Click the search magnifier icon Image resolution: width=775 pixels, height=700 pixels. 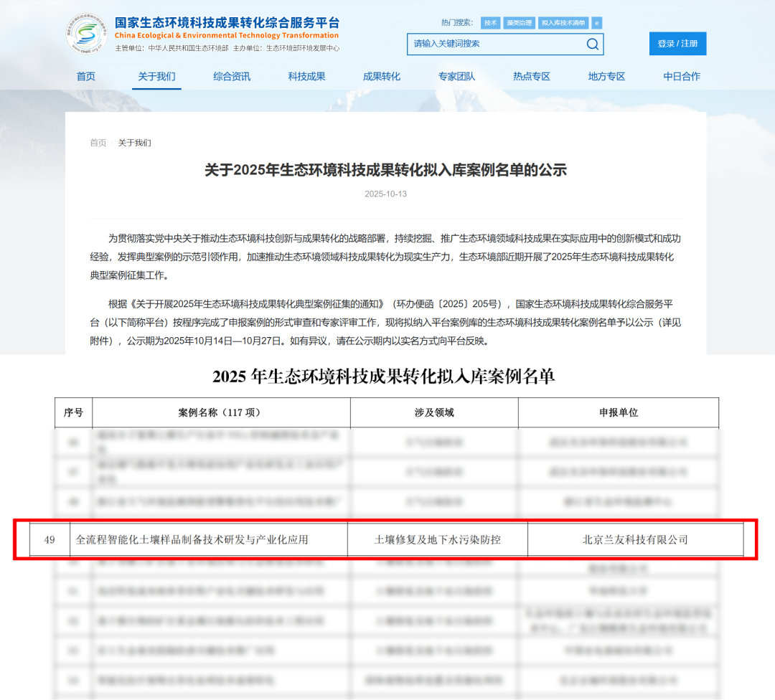pos(592,44)
